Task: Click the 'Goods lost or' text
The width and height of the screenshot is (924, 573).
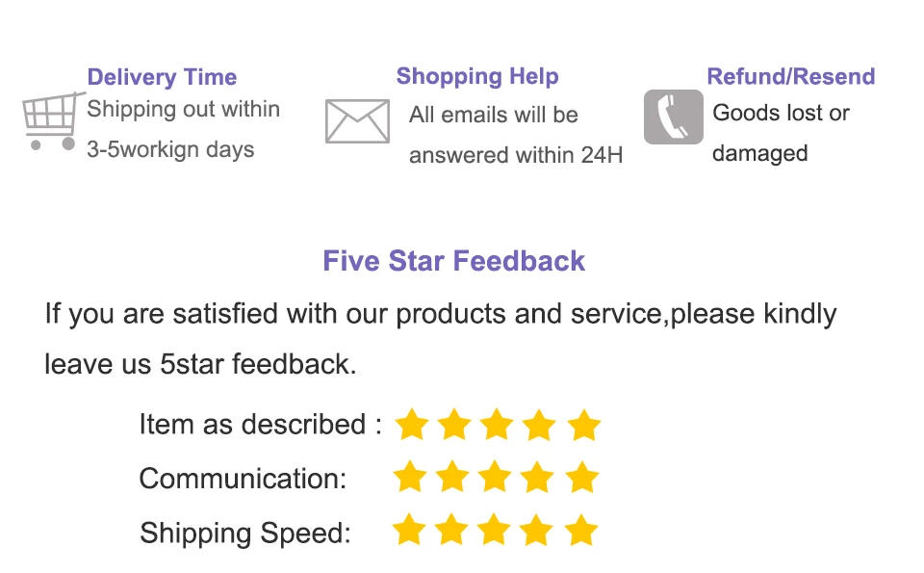Action: click(781, 113)
